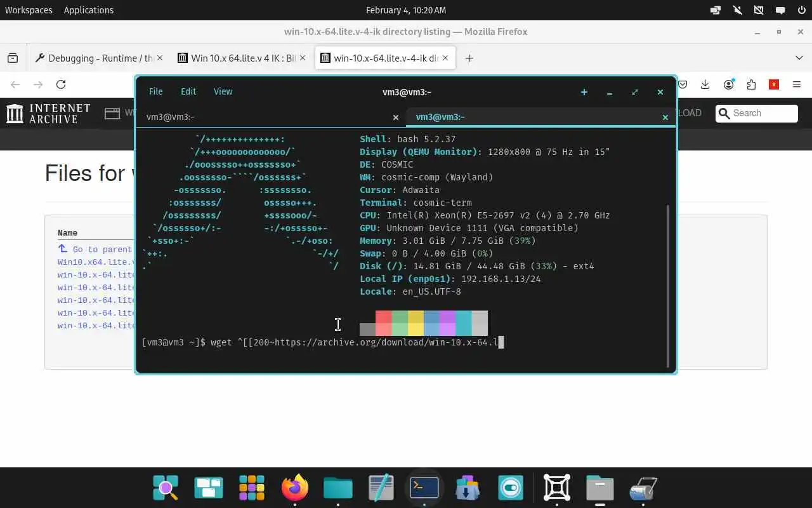Switch to the Win 10.x 64.lite.v 4 IK tab
The width and height of the screenshot is (812, 508).
coord(243,58)
